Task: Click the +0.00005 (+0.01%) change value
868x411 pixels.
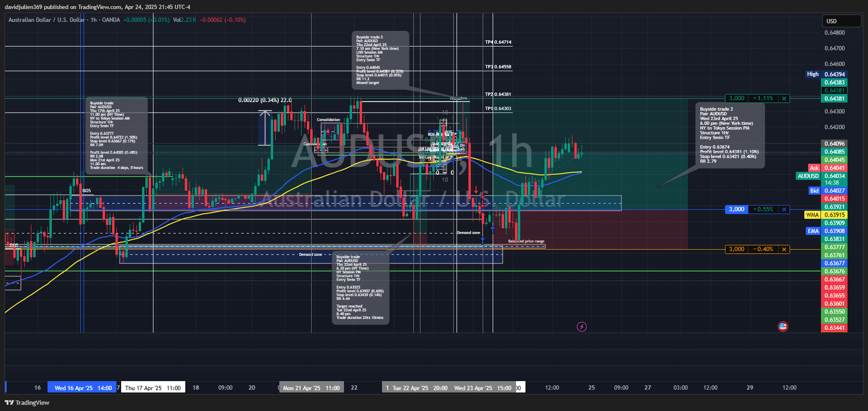Action: coord(146,20)
